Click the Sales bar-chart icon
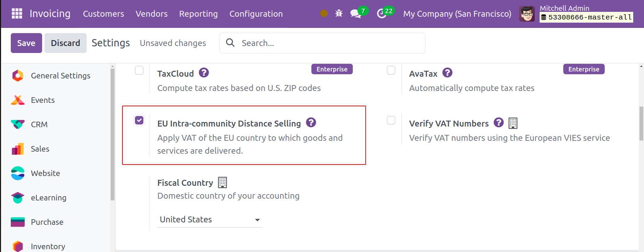This screenshot has height=252, width=644. pyautogui.click(x=18, y=149)
